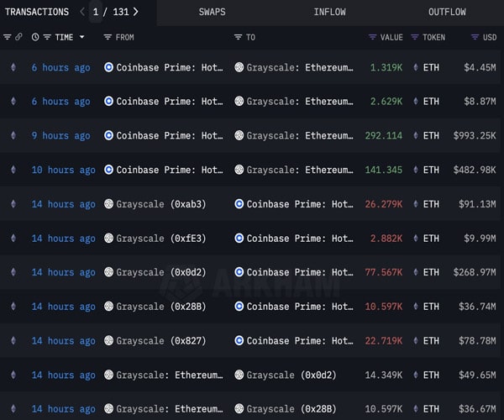Viewport: 504px width, 420px height.
Task: Click Coinbase Prime sender in 1.319K row
Action: (170, 67)
